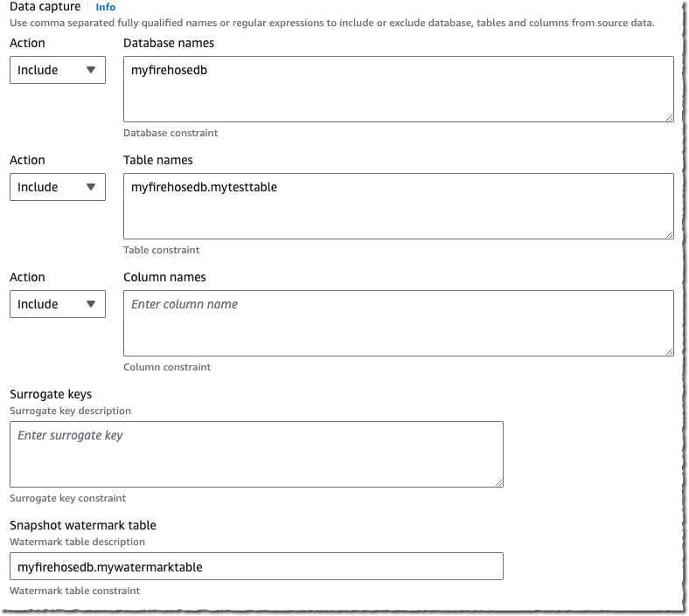Open the Action dropdown for Table names
This screenshot has width=689, height=616.
click(58, 187)
